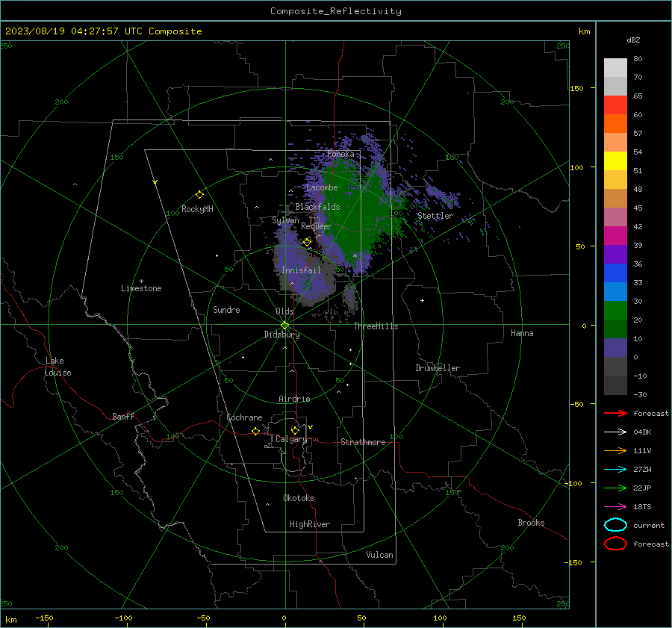The height and width of the screenshot is (628, 672).
Task: Click the Hanna label
Action: 522,333
